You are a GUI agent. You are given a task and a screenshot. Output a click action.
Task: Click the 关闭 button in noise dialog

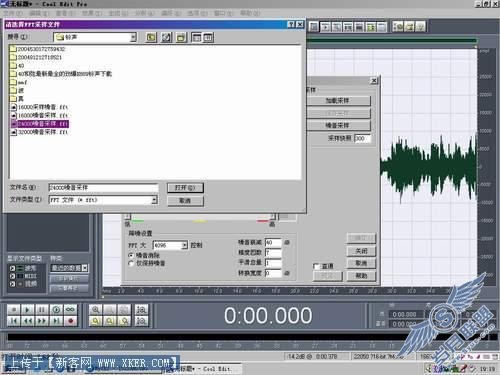pyautogui.click(x=361, y=251)
